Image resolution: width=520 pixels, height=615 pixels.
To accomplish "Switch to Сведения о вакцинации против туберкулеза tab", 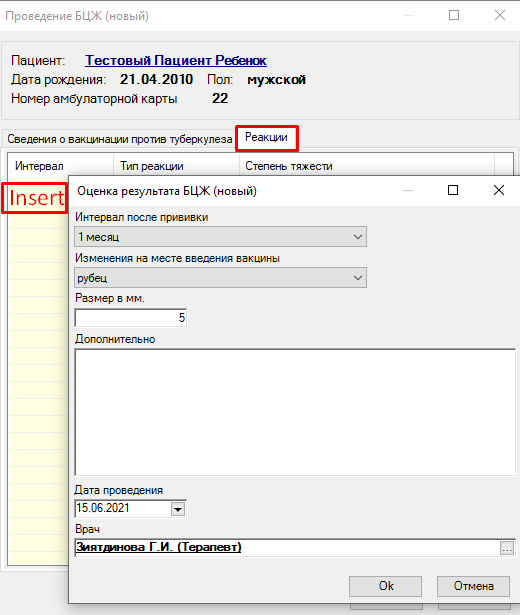I will pyautogui.click(x=120, y=139).
